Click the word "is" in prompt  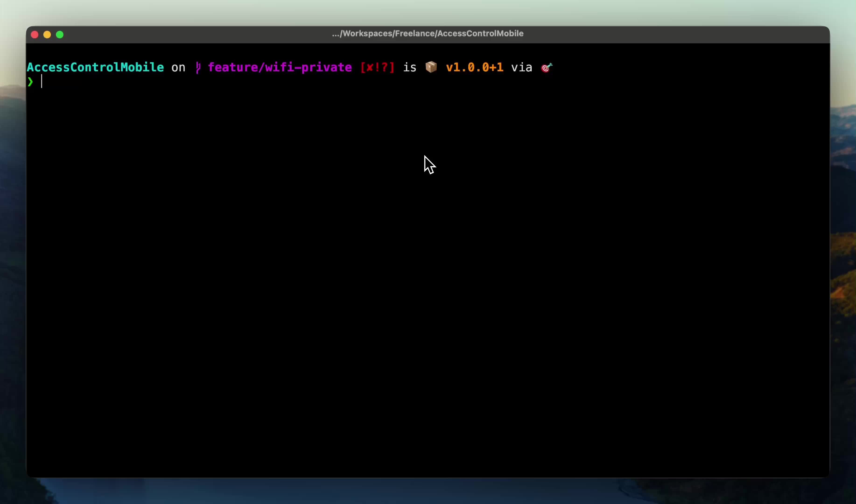click(x=410, y=67)
